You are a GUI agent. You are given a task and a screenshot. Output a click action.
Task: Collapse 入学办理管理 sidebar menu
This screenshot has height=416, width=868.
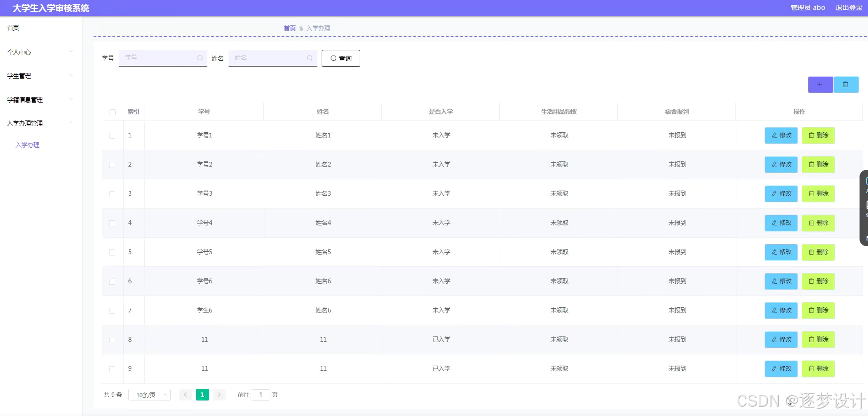(x=41, y=123)
